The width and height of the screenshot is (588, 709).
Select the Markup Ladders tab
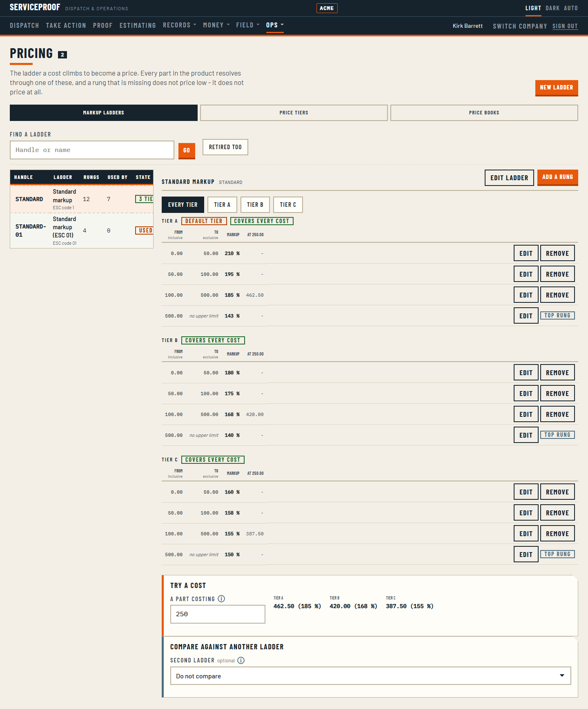tap(104, 113)
